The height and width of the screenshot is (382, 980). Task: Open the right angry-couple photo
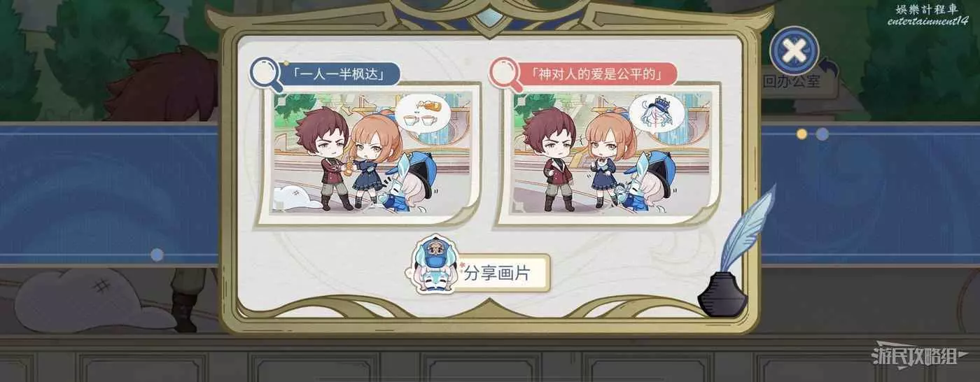pos(609,154)
